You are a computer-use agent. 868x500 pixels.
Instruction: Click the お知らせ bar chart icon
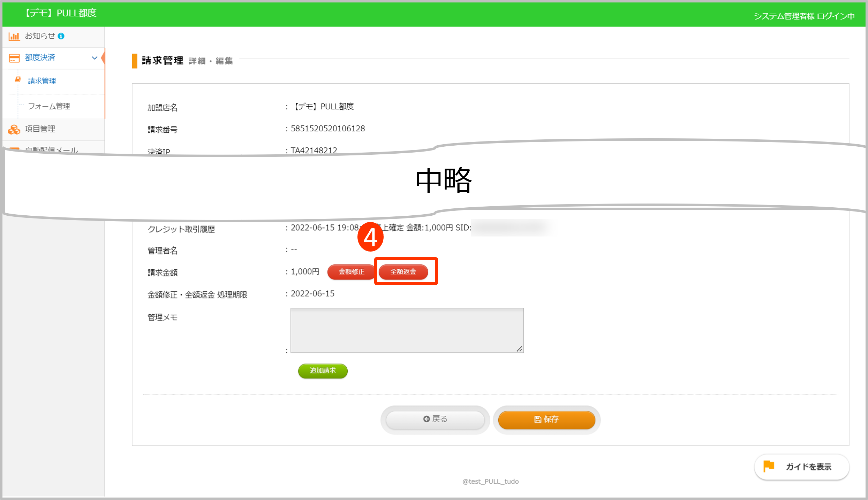point(14,36)
